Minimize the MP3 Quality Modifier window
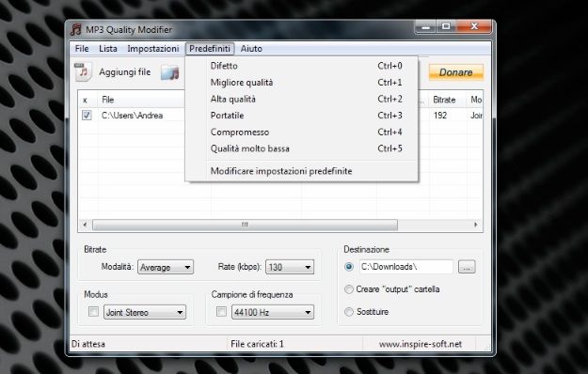 [x=425, y=27]
